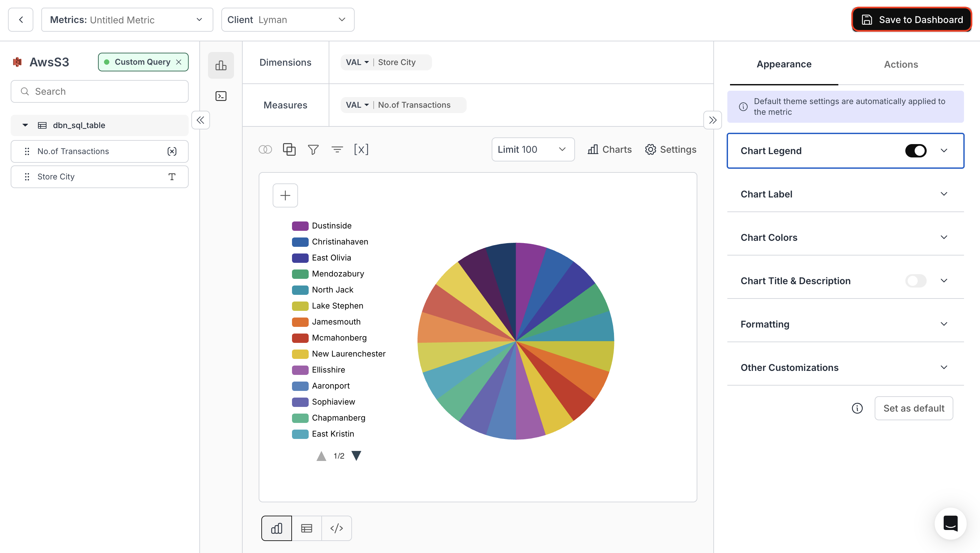Enable the Chart Title & Description toggle
The width and height of the screenshot is (980, 553).
[x=916, y=281]
